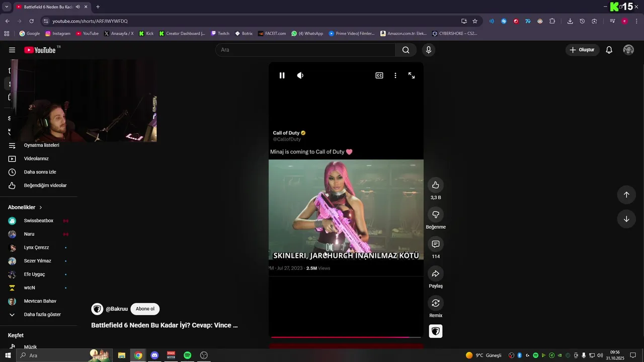Mute the Shorts video volume

click(300, 75)
